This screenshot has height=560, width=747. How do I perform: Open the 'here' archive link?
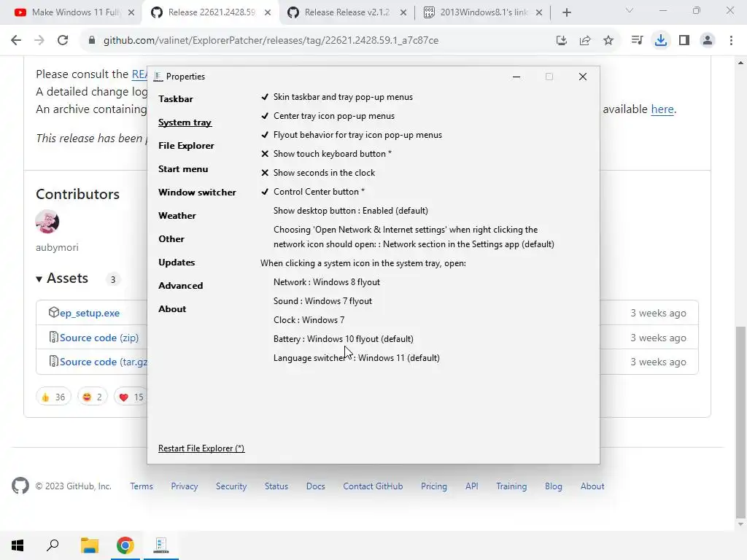(x=662, y=109)
